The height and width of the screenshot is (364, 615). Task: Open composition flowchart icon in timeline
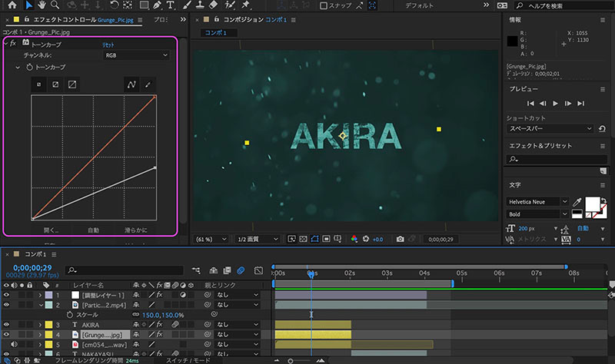pyautogui.click(x=196, y=270)
